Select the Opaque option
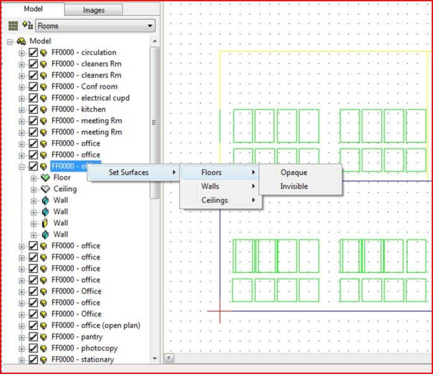Viewport: 433px width, 374px height. coord(300,172)
